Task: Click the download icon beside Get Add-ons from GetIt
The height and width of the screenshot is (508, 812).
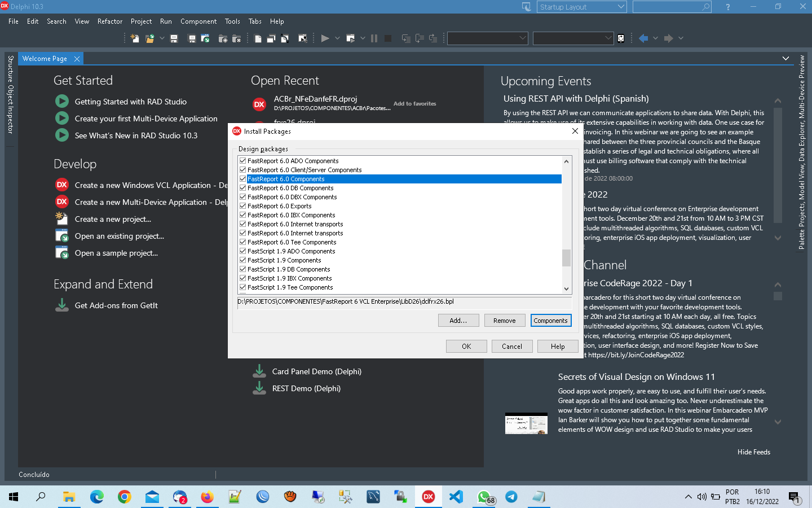Action: 62,305
